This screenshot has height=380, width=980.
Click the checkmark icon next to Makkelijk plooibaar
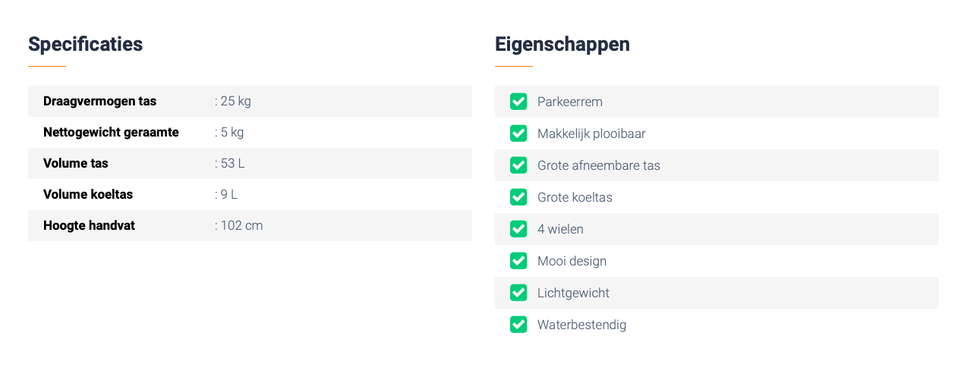tap(518, 133)
